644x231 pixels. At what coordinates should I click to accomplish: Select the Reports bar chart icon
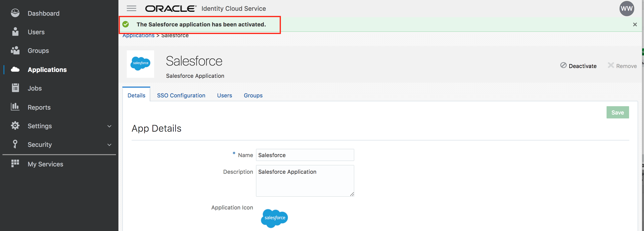15,107
